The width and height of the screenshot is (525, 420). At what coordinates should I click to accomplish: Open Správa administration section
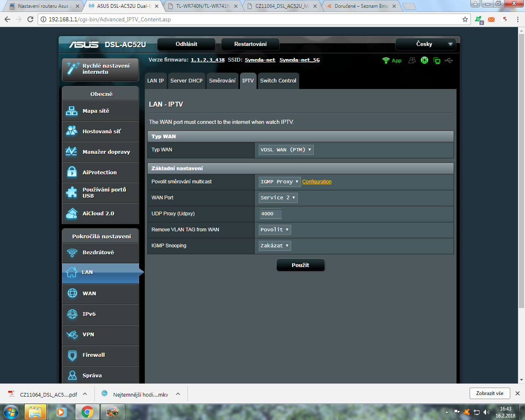coord(100,375)
